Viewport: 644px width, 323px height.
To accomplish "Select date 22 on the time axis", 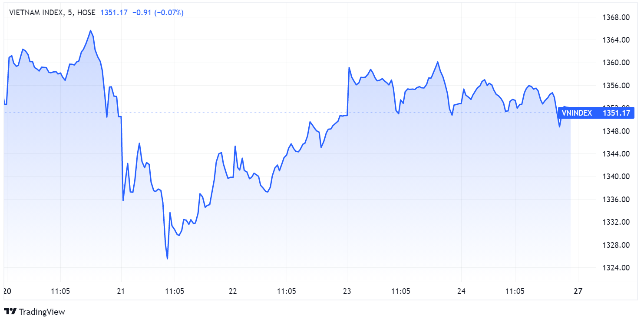I will pyautogui.click(x=233, y=291).
